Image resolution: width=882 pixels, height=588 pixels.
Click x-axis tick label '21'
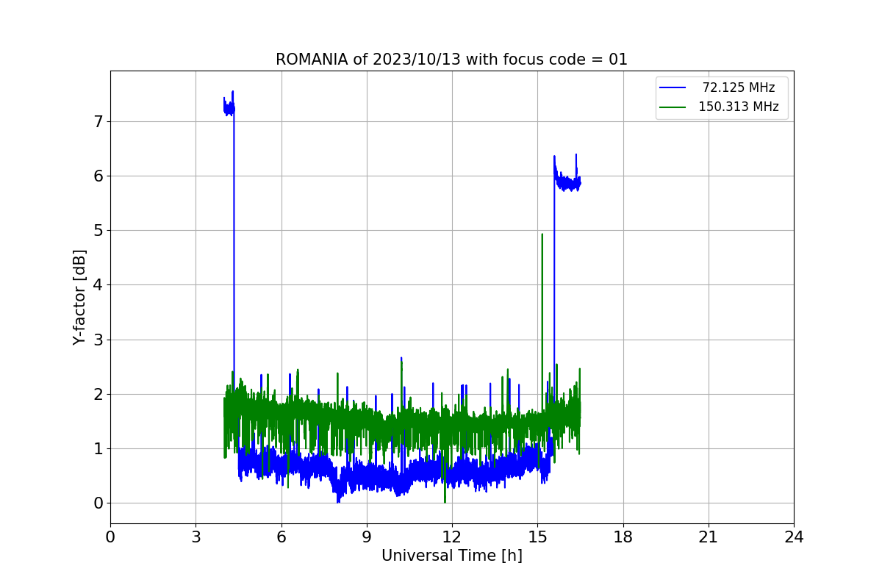pyautogui.click(x=709, y=537)
